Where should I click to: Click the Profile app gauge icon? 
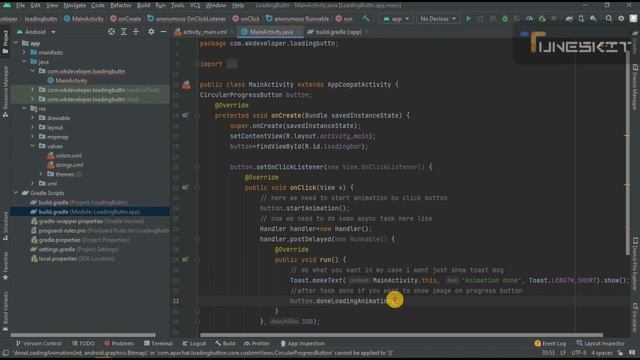(529, 19)
